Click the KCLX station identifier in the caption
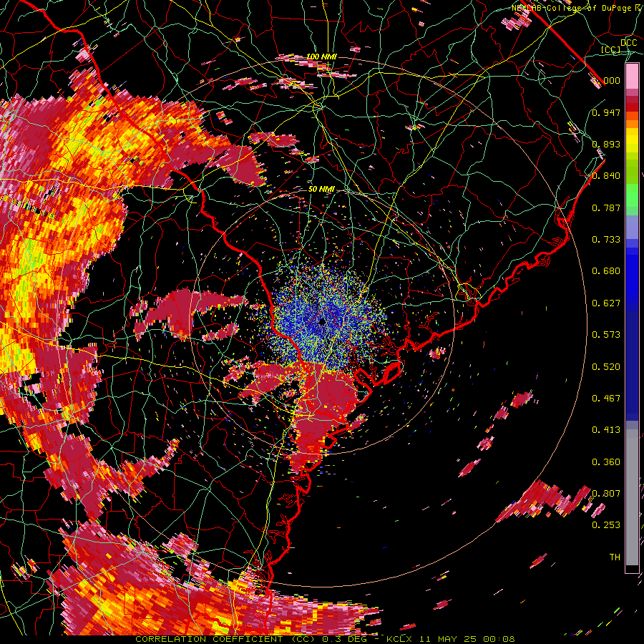The image size is (644, 644). tap(400, 639)
